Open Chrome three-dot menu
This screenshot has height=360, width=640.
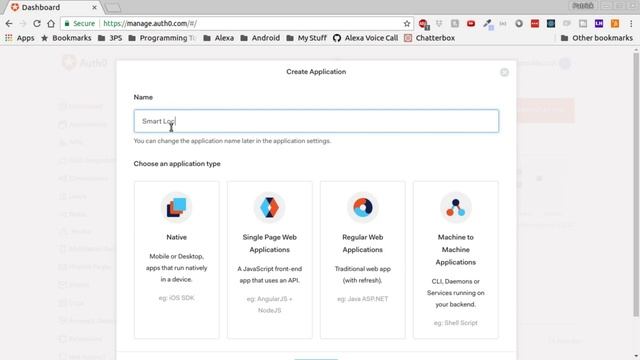pos(631,24)
